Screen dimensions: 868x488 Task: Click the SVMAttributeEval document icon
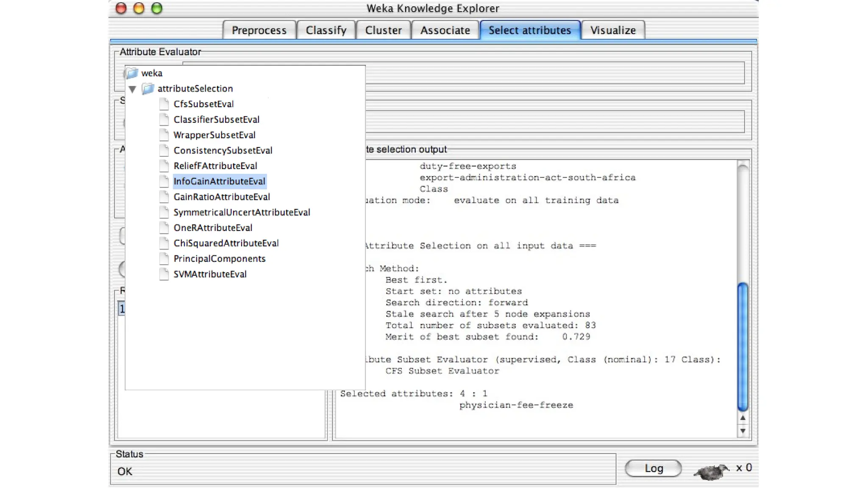[x=164, y=274]
